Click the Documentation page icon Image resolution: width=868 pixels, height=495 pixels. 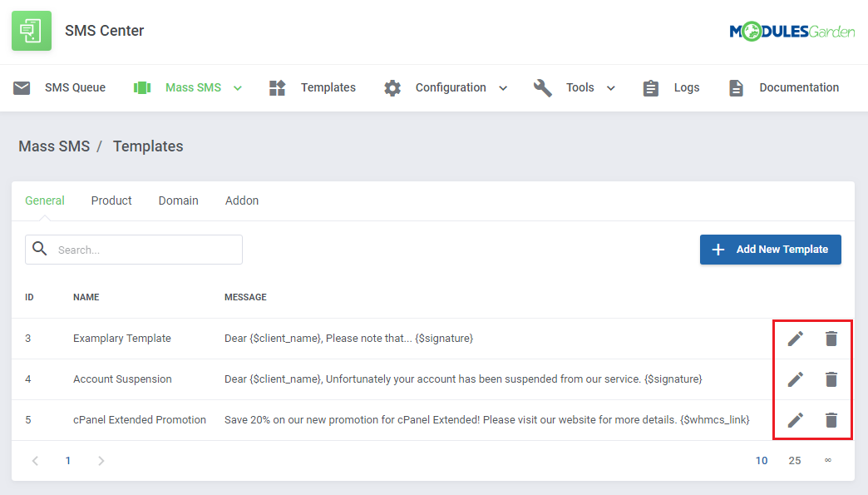(x=737, y=87)
